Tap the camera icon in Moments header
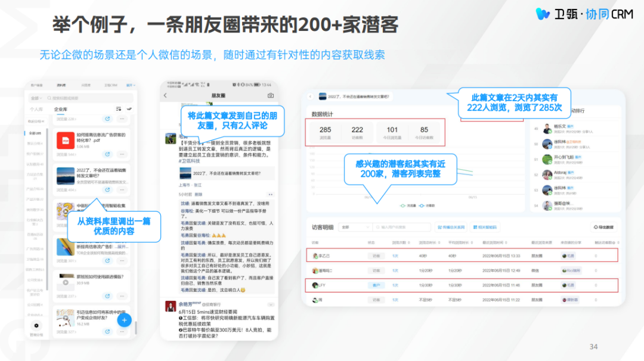Image resolution: width=644 pixels, height=361 pixels. pos(270,95)
